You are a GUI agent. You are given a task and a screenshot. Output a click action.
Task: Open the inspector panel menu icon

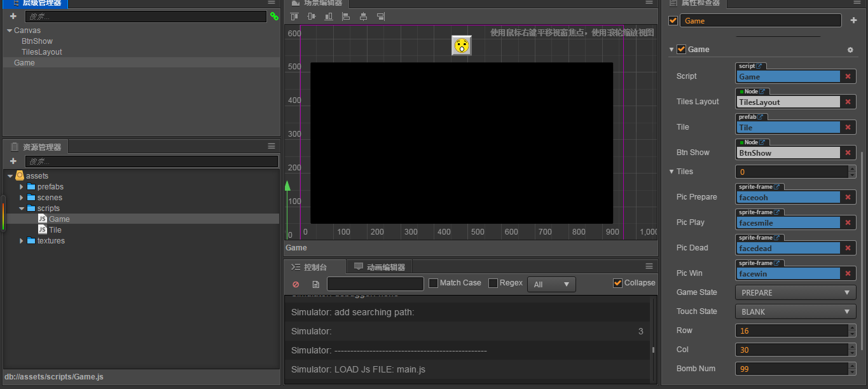(857, 3)
